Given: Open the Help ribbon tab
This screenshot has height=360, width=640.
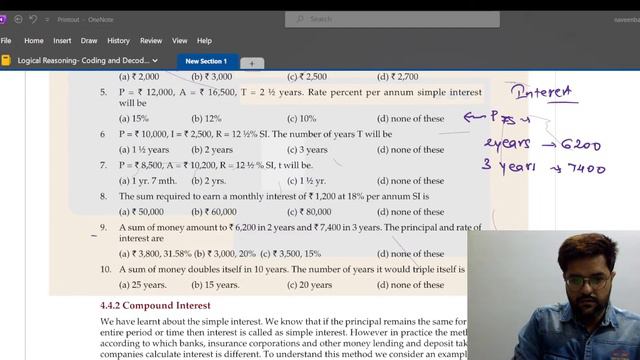Looking at the screenshot, I should coord(204,41).
